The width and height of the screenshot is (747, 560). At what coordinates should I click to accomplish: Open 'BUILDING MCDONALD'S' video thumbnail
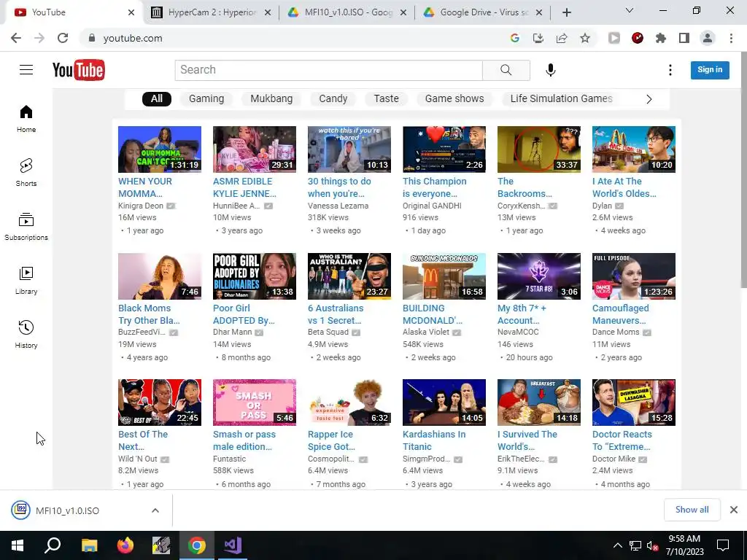click(444, 276)
